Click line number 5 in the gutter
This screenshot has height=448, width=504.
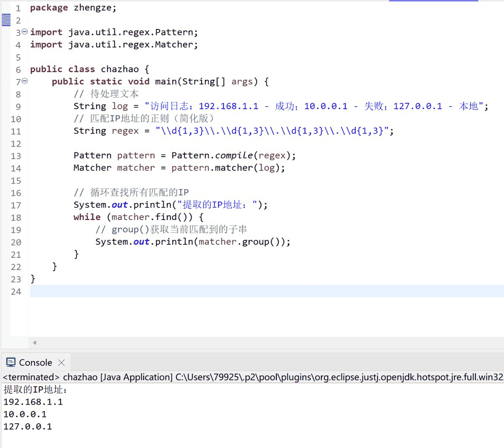(x=18, y=57)
